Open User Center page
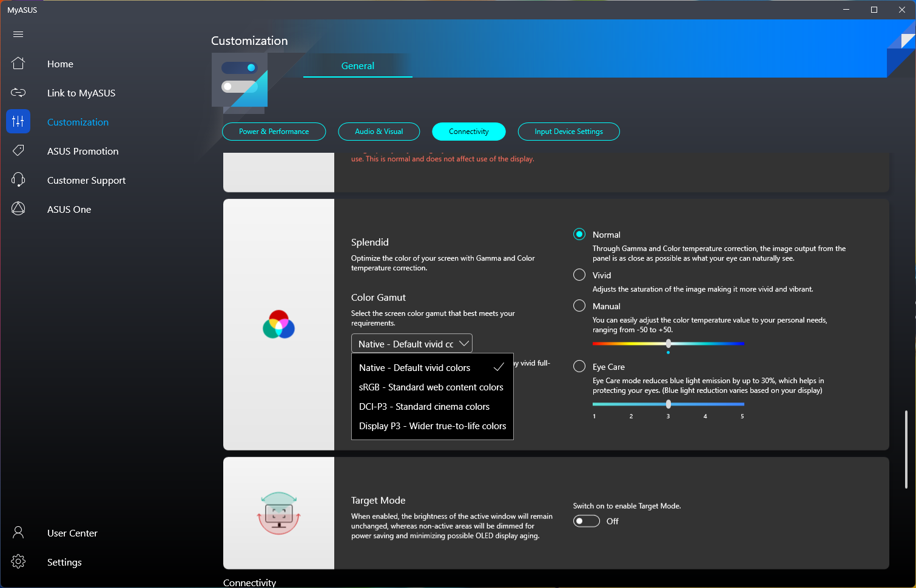Image resolution: width=916 pixels, height=588 pixels. (x=72, y=533)
